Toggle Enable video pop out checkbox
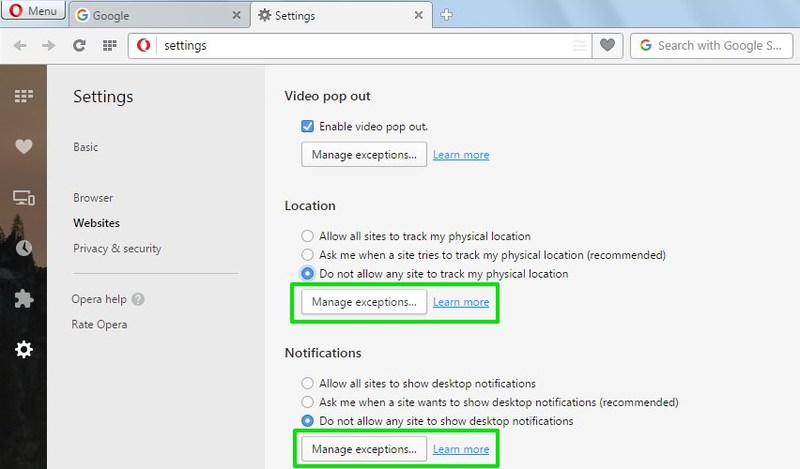The image size is (800, 469). (x=307, y=126)
